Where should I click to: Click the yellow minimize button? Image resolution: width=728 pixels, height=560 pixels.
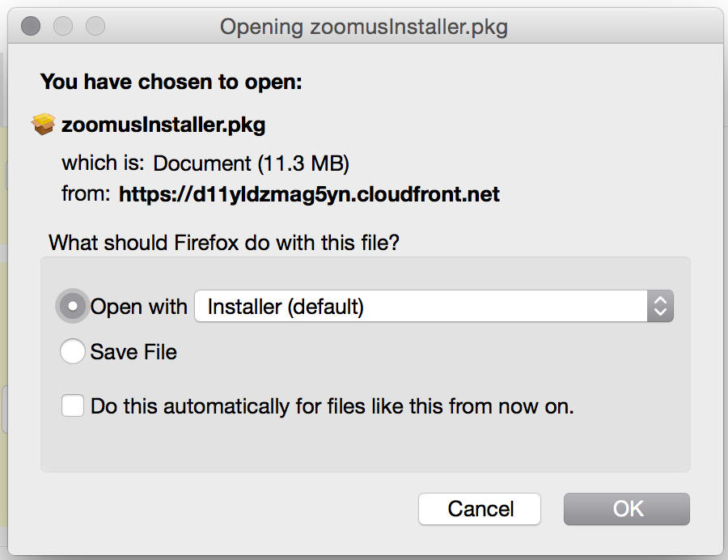click(x=62, y=26)
